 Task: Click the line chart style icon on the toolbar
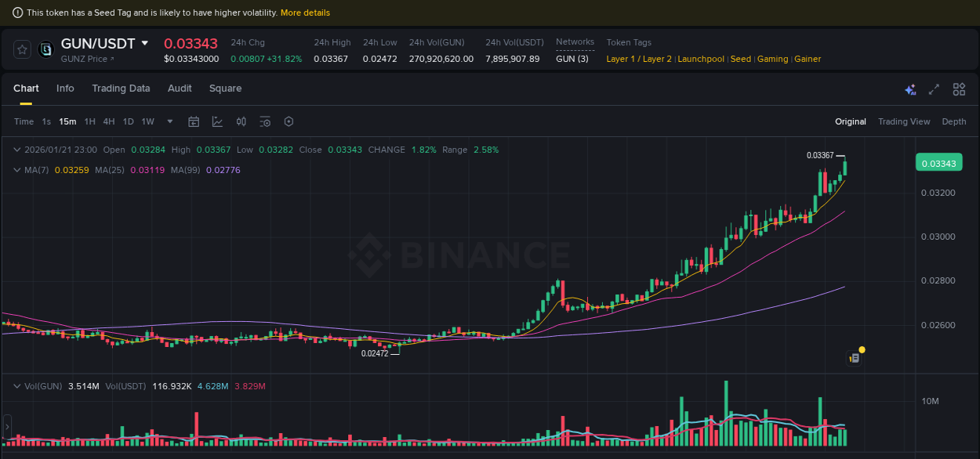tap(217, 121)
